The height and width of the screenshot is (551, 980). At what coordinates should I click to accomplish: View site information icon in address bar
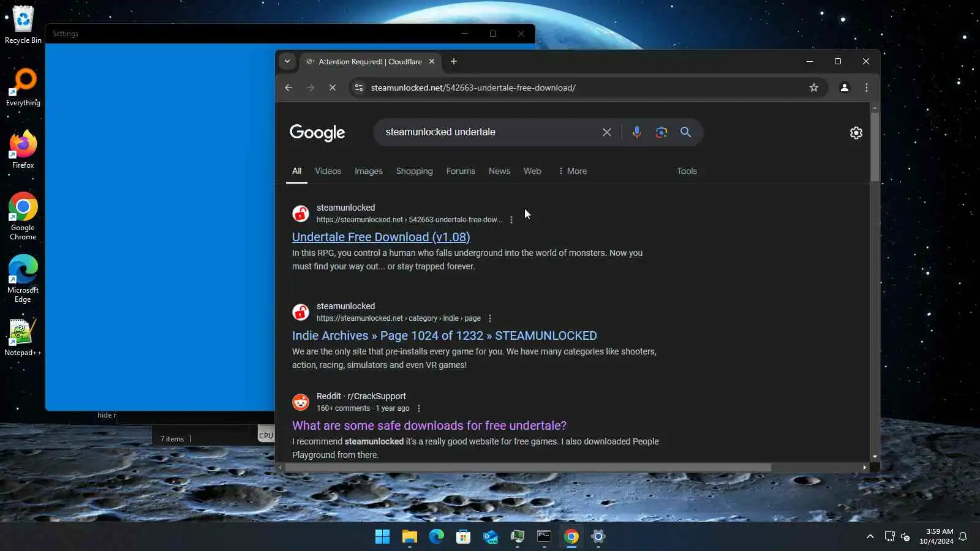pos(360,88)
